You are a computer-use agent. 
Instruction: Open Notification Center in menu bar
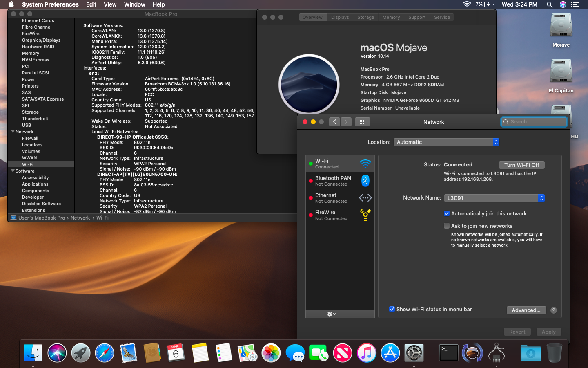coord(575,4)
